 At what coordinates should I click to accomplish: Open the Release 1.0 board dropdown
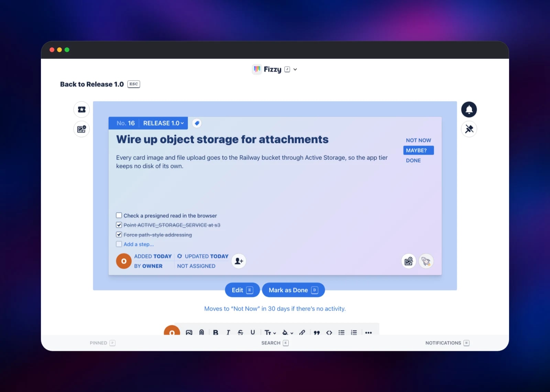(x=163, y=123)
